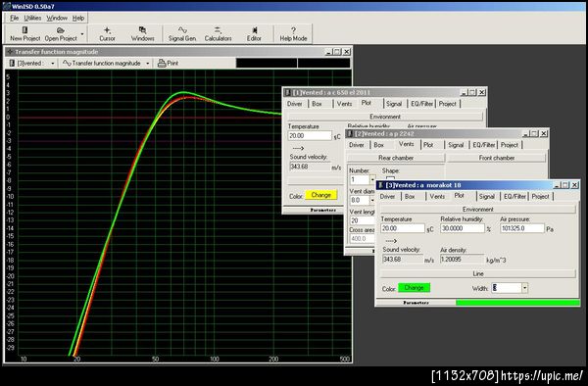Click the Front chamber button in window [2]

coord(497,158)
